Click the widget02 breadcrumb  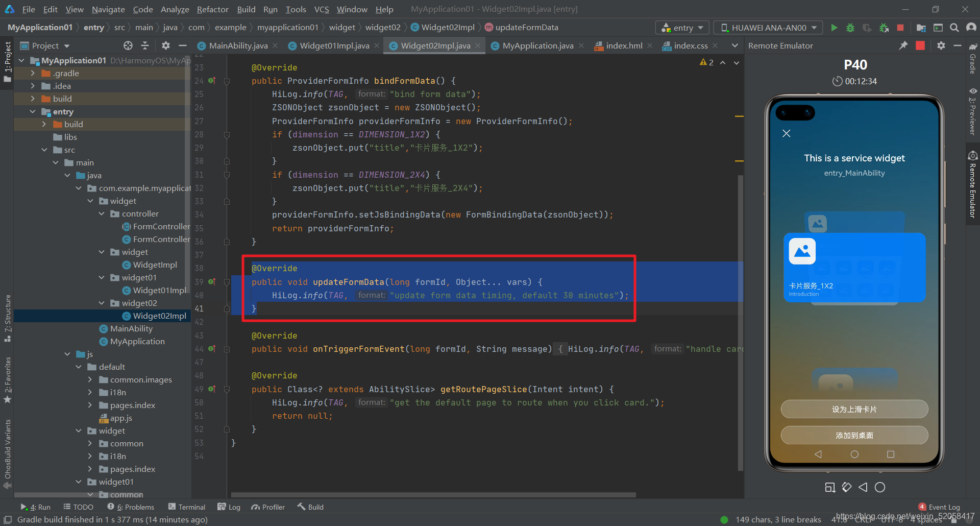(x=383, y=28)
